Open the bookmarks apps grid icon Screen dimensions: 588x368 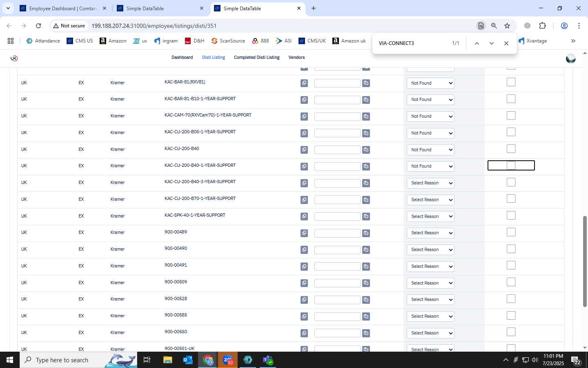(11, 41)
